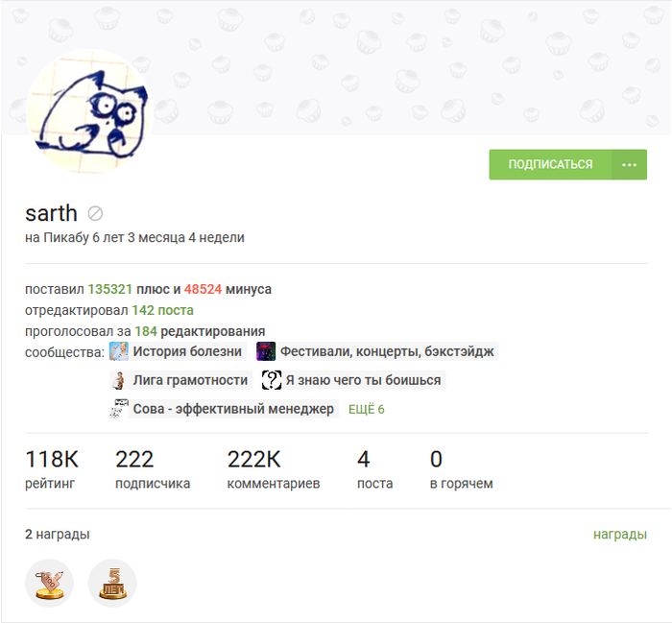Click the 184 редактирования link
This screenshot has width=672, height=623.
tap(200, 331)
